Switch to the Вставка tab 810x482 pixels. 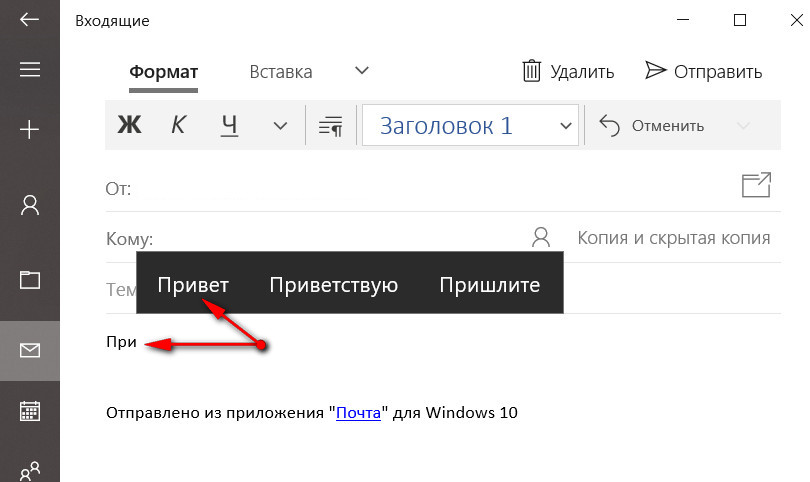pyautogui.click(x=281, y=72)
